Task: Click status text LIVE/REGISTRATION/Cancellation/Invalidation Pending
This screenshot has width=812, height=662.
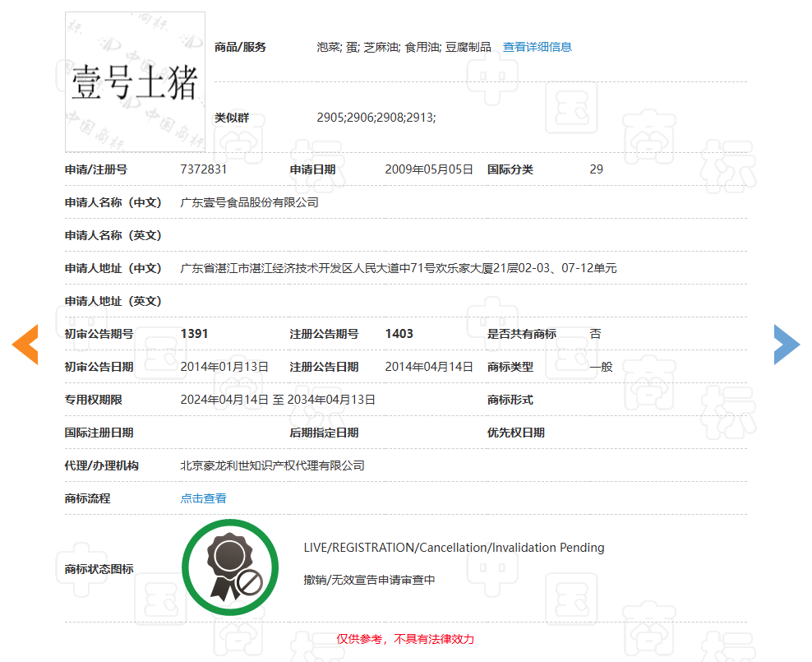Action: [454, 548]
